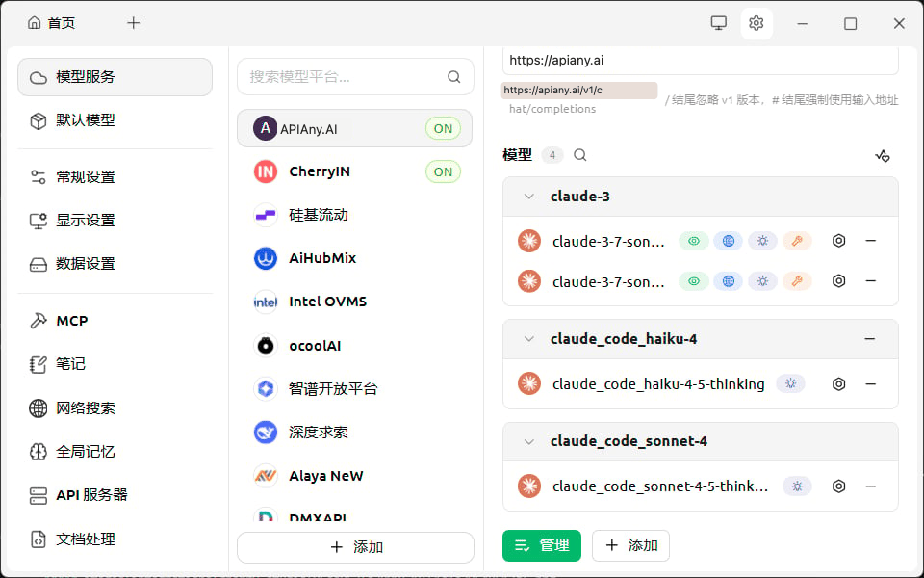The image size is (924, 578).
Task: Click the magnifier icon in provider search
Action: point(453,77)
